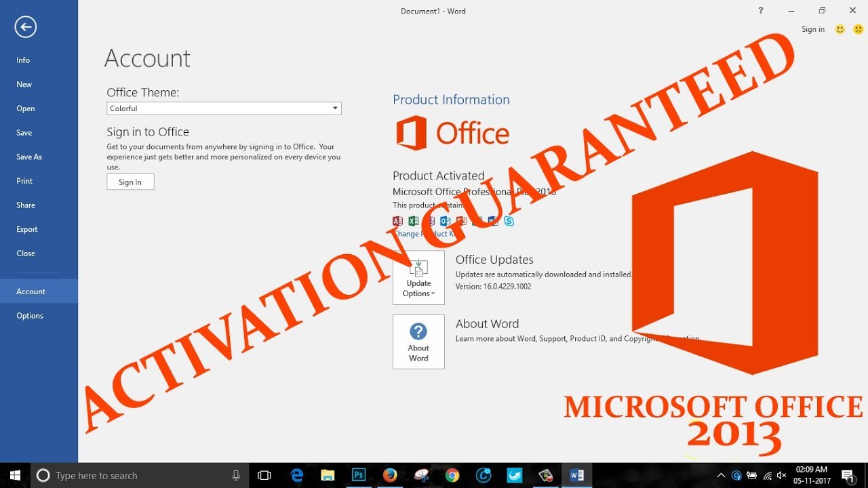
Task: Switch to Photoshop in the taskbar
Action: [359, 475]
